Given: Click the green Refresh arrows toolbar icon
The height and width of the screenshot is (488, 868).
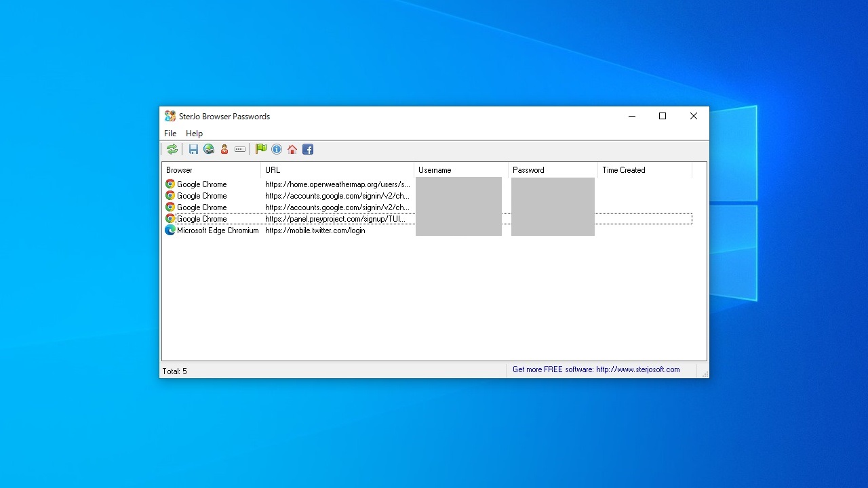Looking at the screenshot, I should (172, 149).
